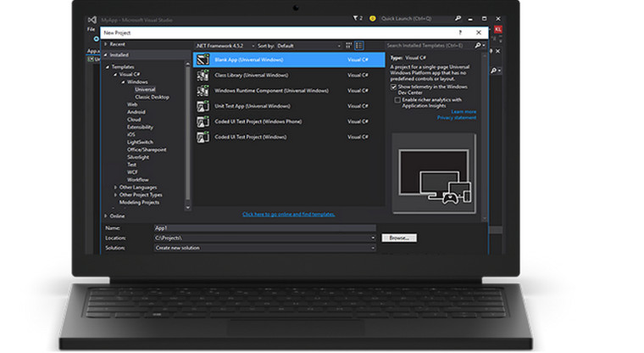Select the Extensibility category
Screen dimensions: 644x353
pos(140,127)
